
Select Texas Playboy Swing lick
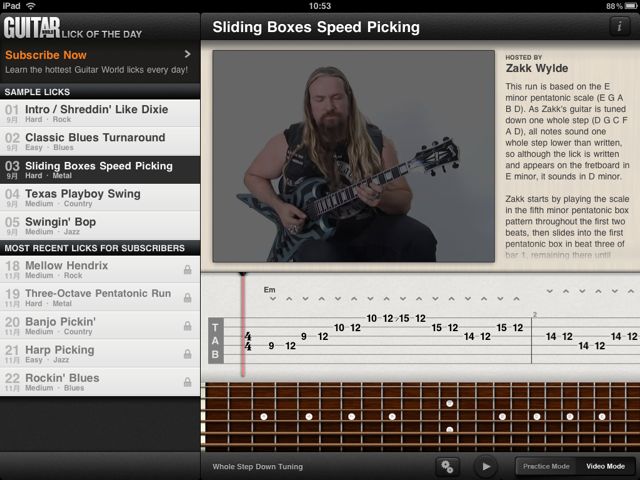100,198
